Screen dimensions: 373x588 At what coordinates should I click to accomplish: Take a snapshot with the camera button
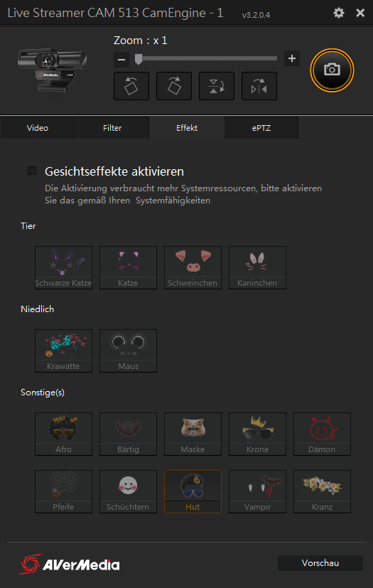pyautogui.click(x=332, y=70)
